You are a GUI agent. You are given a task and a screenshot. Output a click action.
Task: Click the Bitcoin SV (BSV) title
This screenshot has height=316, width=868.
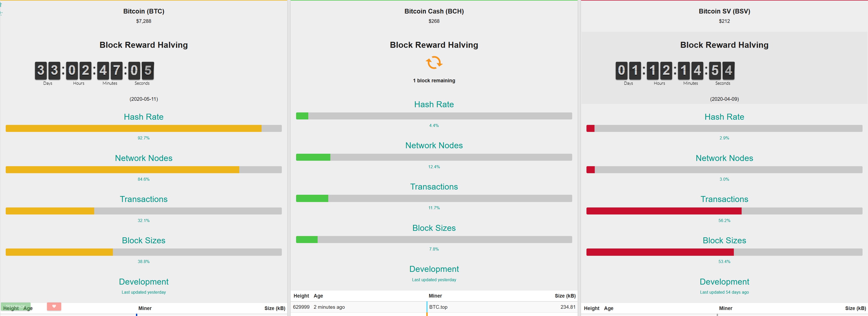(725, 11)
